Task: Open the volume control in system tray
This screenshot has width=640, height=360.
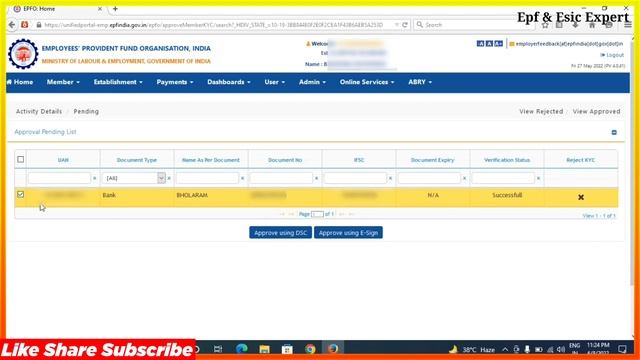Action: [x=561, y=350]
